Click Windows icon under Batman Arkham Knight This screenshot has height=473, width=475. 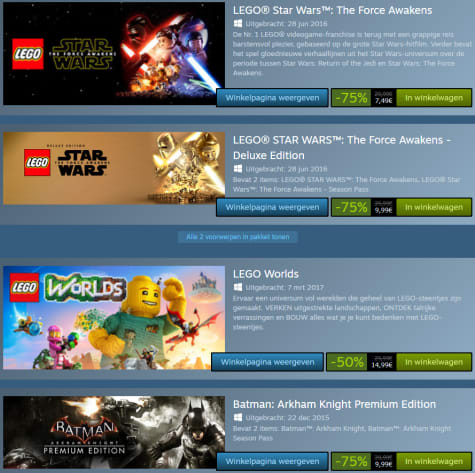click(238, 417)
